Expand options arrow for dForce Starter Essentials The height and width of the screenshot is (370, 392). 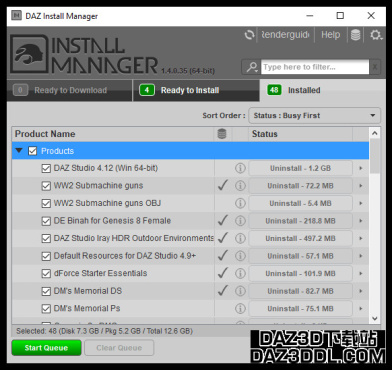[x=361, y=273]
